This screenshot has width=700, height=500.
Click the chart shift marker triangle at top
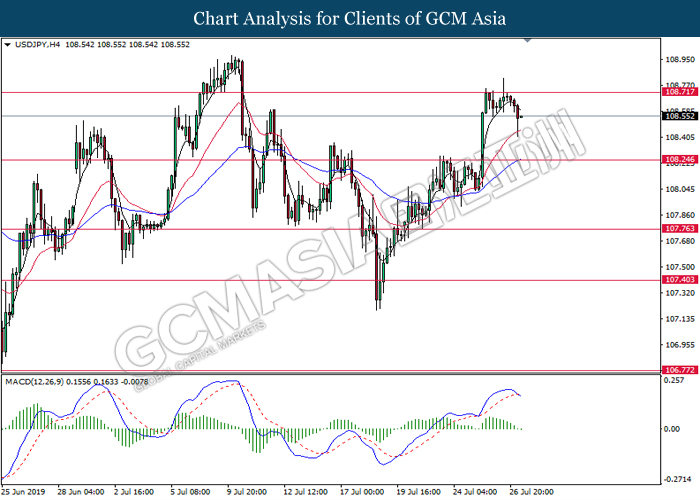[x=527, y=41]
